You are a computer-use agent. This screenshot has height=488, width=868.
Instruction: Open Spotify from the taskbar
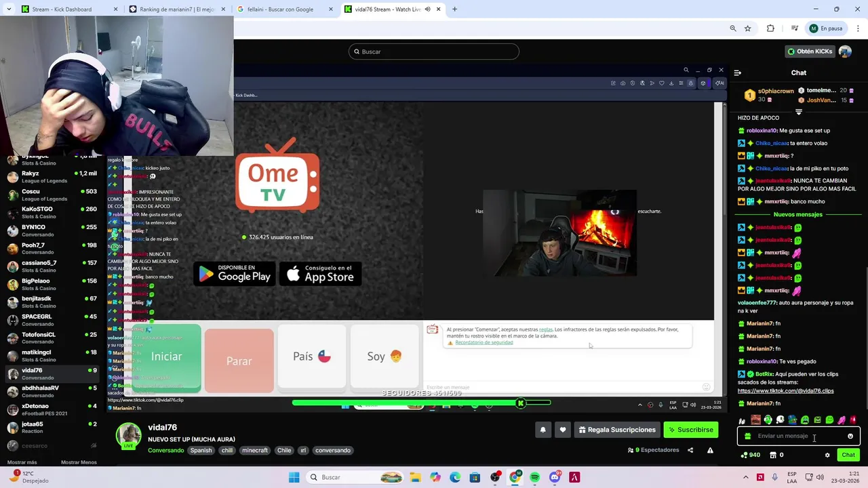[535, 477]
